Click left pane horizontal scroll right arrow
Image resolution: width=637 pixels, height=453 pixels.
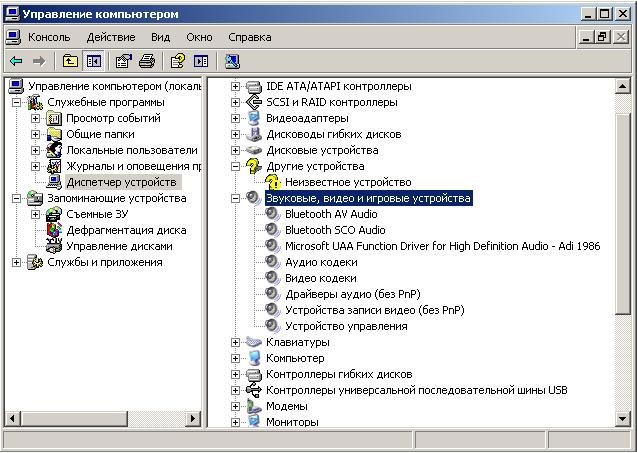point(193,418)
